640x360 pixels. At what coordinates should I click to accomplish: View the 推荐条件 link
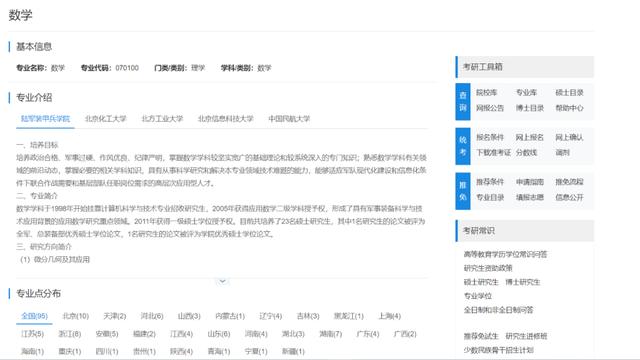(490, 182)
